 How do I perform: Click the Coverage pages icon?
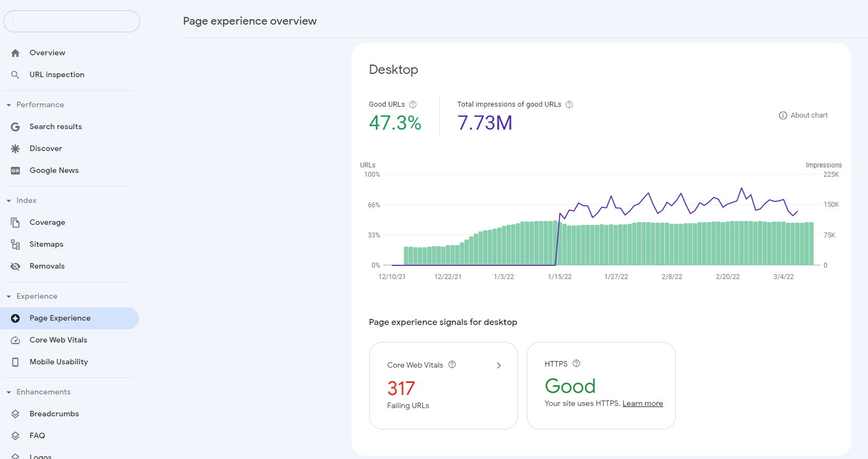pos(15,223)
